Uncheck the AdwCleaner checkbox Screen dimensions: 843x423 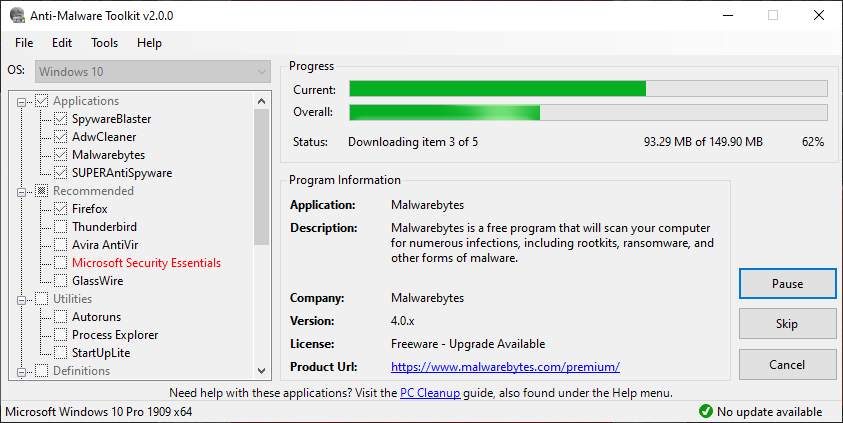59,137
